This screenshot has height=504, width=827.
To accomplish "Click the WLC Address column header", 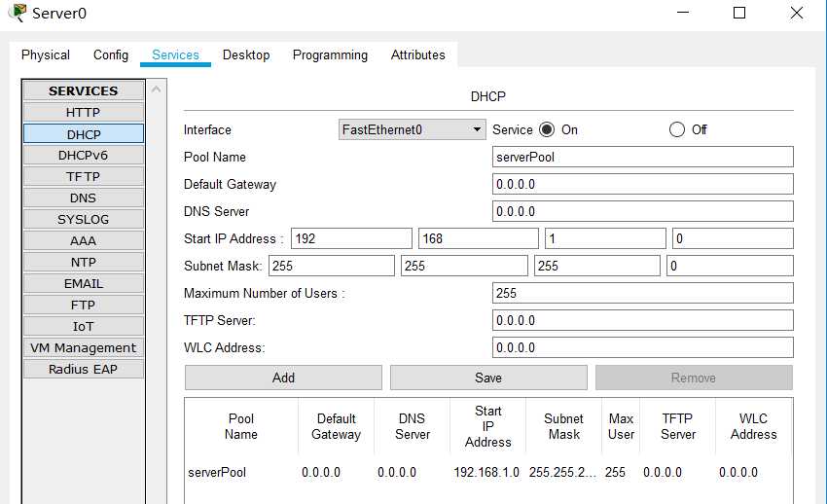I will [754, 426].
